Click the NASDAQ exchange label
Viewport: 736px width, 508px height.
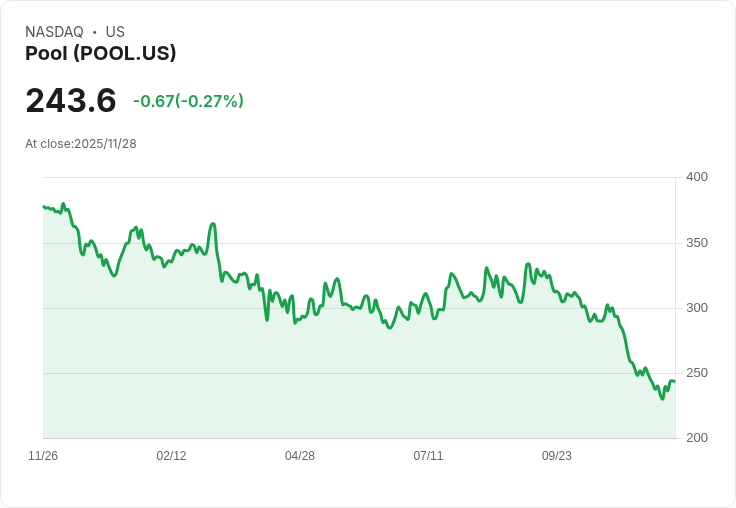point(54,32)
